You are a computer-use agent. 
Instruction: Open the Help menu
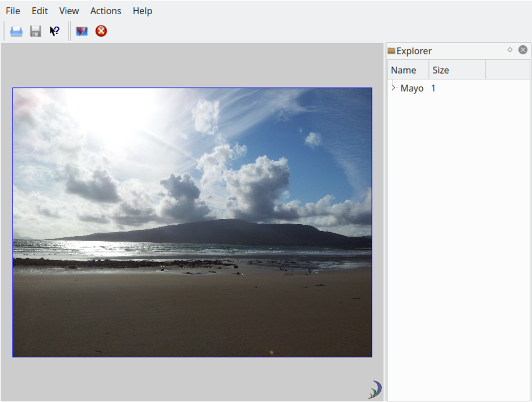click(142, 11)
